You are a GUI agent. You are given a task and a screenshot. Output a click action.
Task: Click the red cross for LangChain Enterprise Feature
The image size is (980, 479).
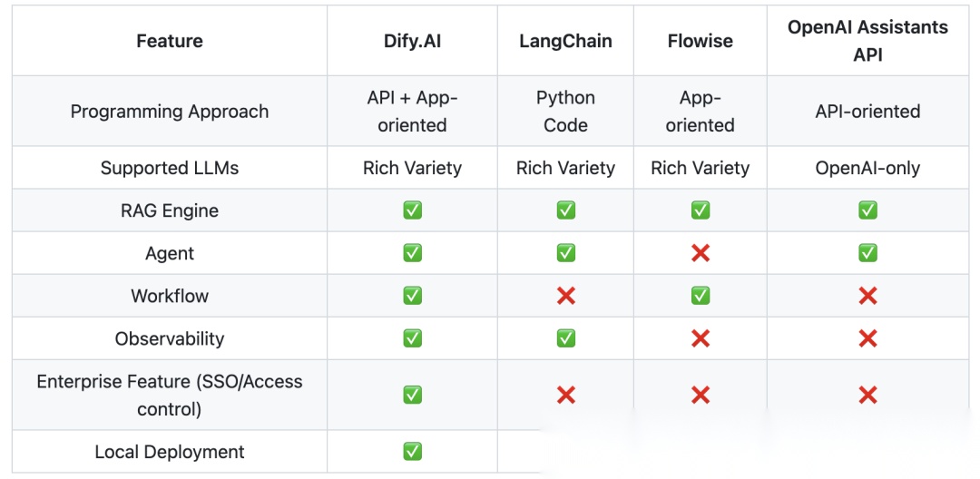[x=565, y=395]
